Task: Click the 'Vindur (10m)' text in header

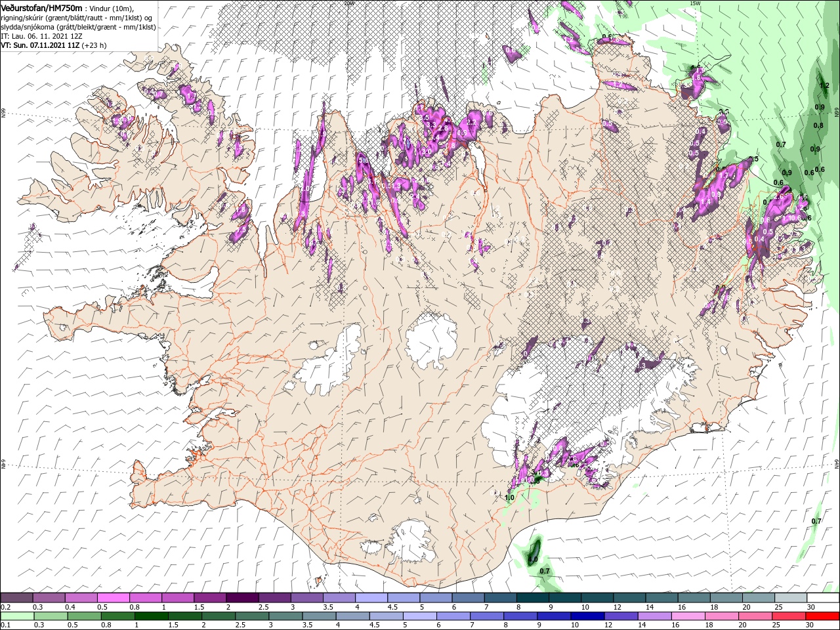Action: [x=111, y=8]
